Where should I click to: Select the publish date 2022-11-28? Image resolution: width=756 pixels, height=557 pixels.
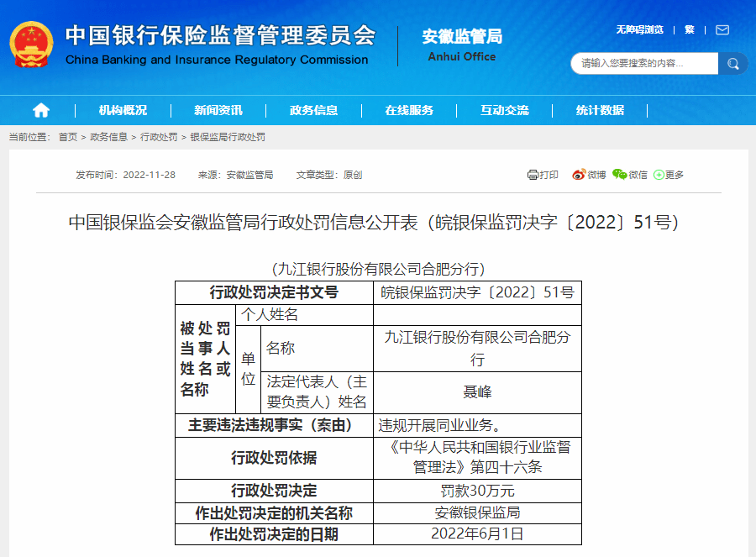click(149, 175)
